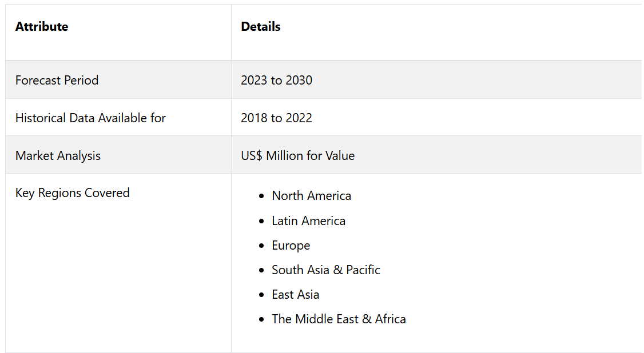644x353 pixels.
Task: Click the Attribute column header
Action: point(42,27)
